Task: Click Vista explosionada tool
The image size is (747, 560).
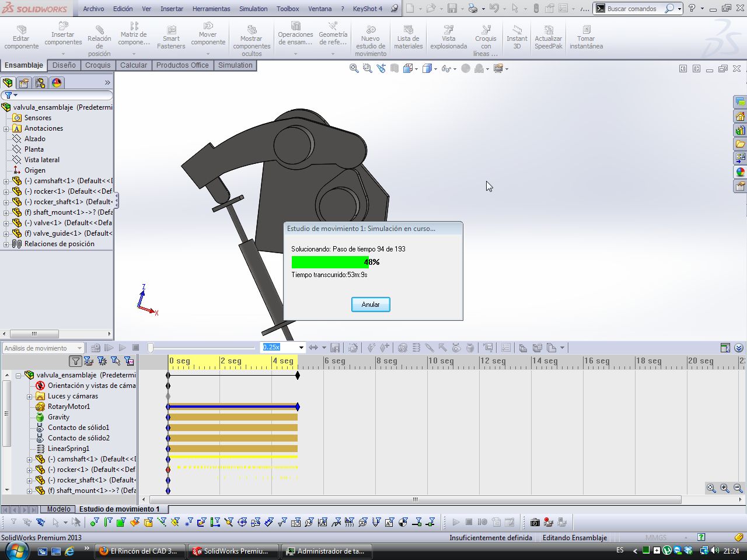Action: (449, 37)
